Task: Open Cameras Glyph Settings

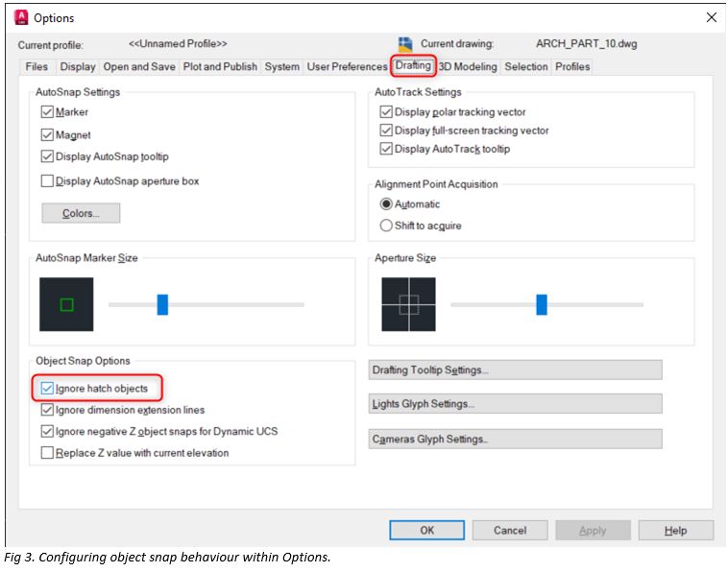Action: tap(516, 439)
